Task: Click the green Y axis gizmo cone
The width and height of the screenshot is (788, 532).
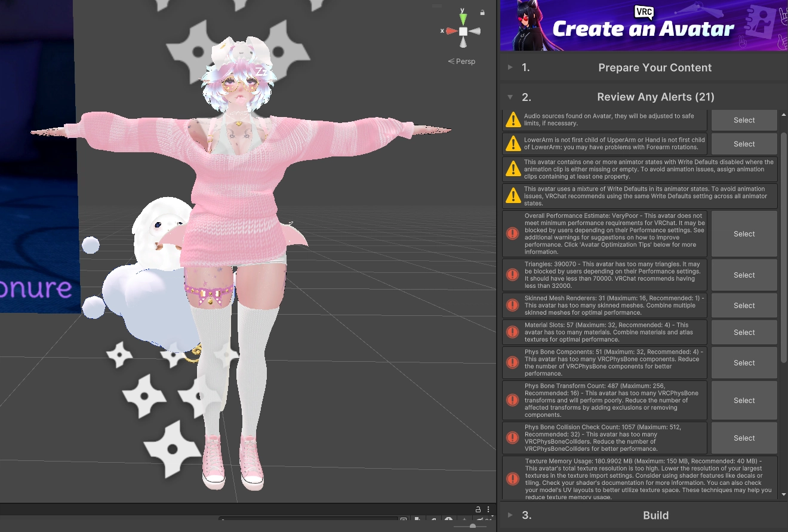Action: pos(463,19)
